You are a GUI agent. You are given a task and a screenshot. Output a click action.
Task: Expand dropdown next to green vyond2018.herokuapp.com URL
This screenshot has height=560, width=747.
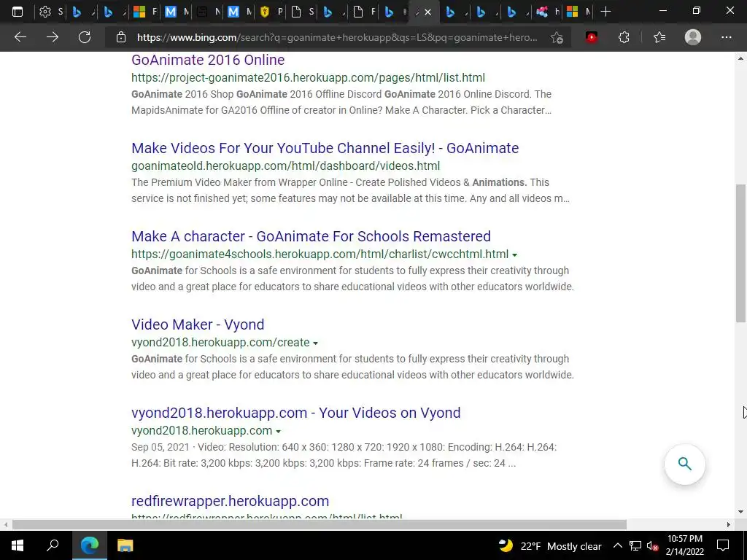[x=278, y=432]
